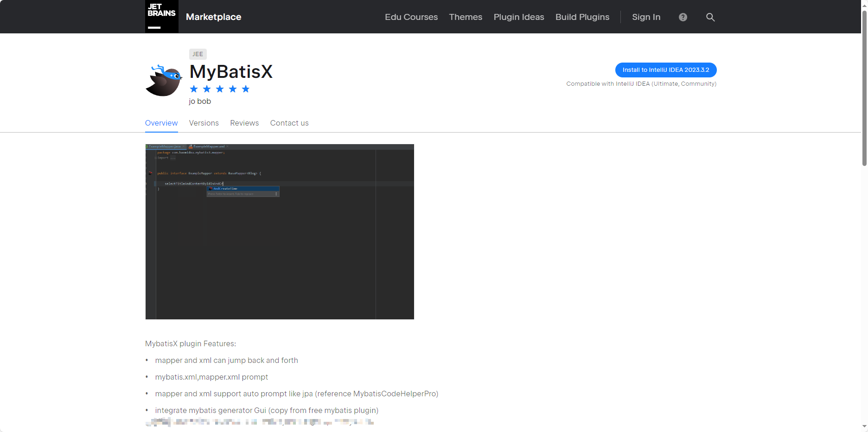Select the Overview tab
The width and height of the screenshot is (868, 432).
tap(161, 123)
